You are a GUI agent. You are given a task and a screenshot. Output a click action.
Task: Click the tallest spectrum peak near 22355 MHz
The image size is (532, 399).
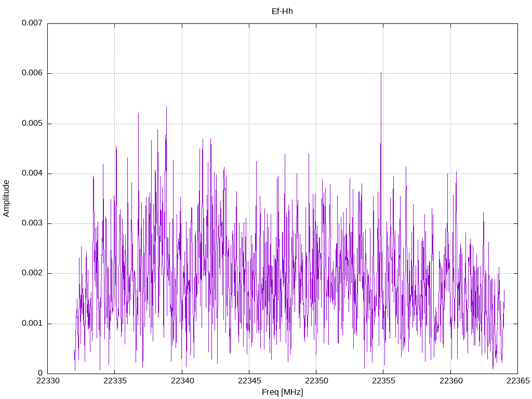pyautogui.click(x=381, y=73)
